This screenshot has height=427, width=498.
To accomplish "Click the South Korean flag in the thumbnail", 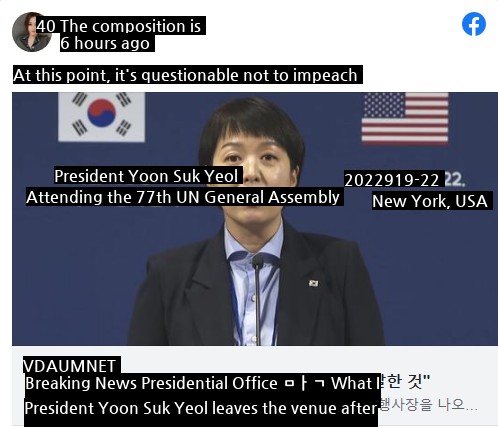I will click(102, 117).
